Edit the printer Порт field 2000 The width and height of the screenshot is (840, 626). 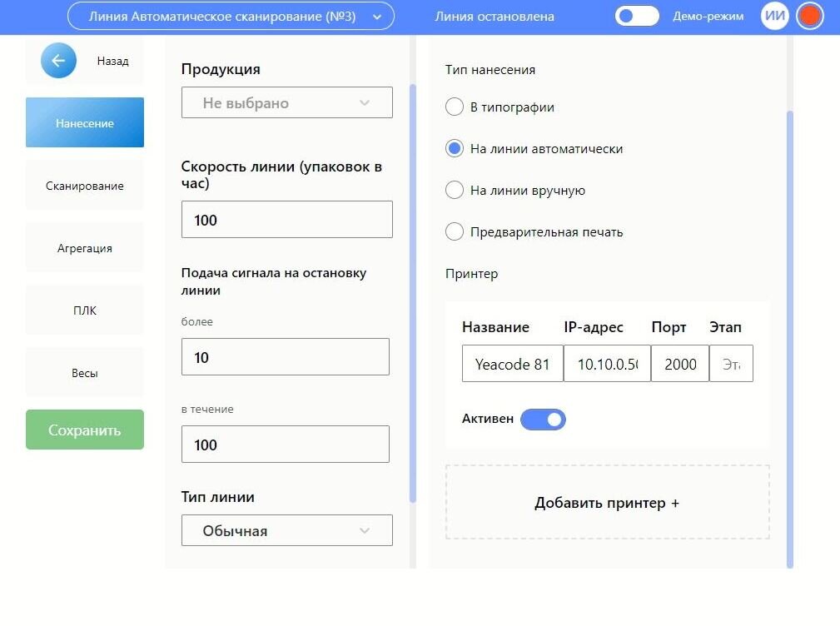pyautogui.click(x=680, y=364)
